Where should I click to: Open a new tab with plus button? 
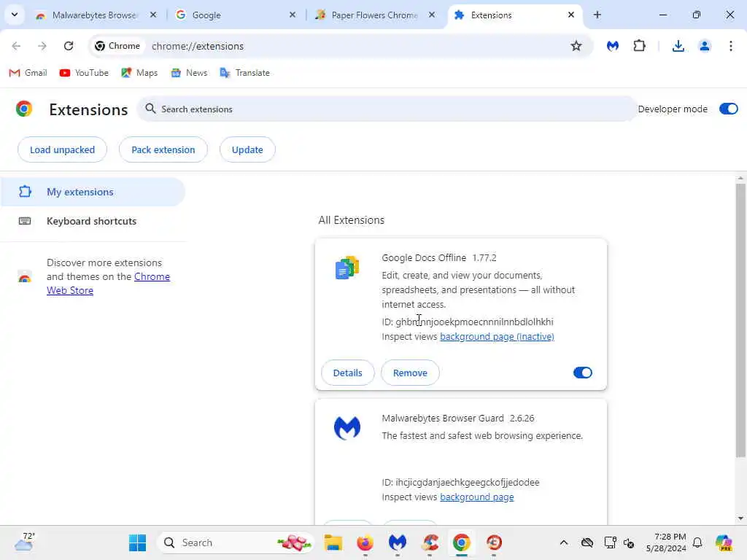click(x=597, y=15)
